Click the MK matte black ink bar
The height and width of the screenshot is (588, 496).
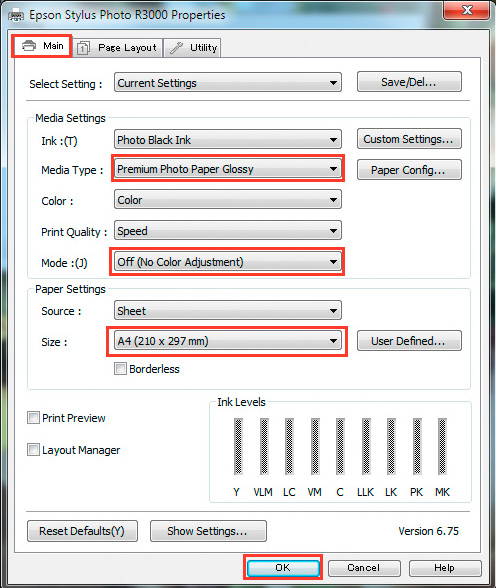[442, 446]
